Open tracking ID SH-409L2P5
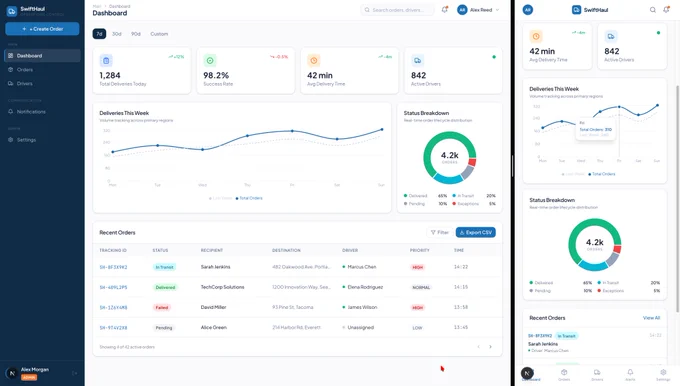 coord(114,287)
